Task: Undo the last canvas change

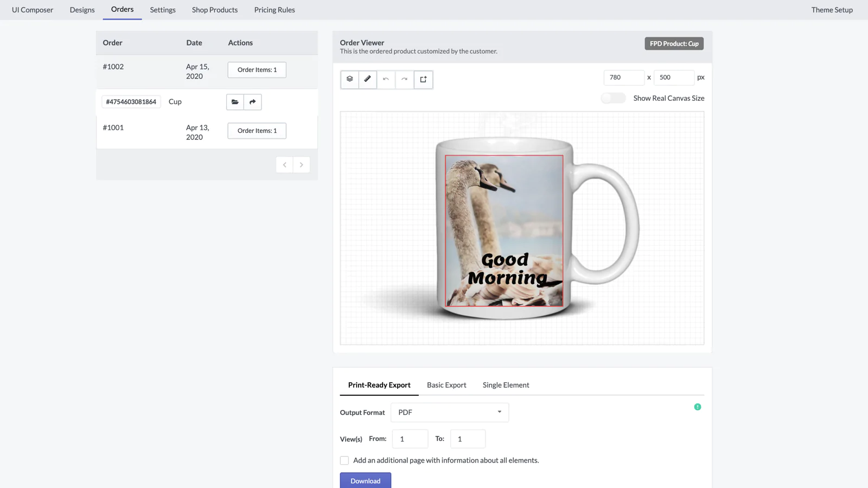Action: 386,79
